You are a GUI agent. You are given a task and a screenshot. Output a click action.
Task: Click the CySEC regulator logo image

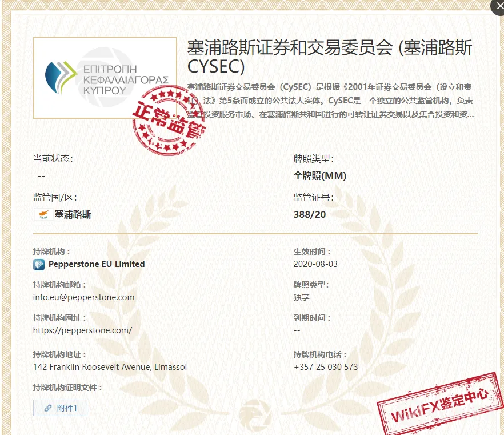click(105, 78)
